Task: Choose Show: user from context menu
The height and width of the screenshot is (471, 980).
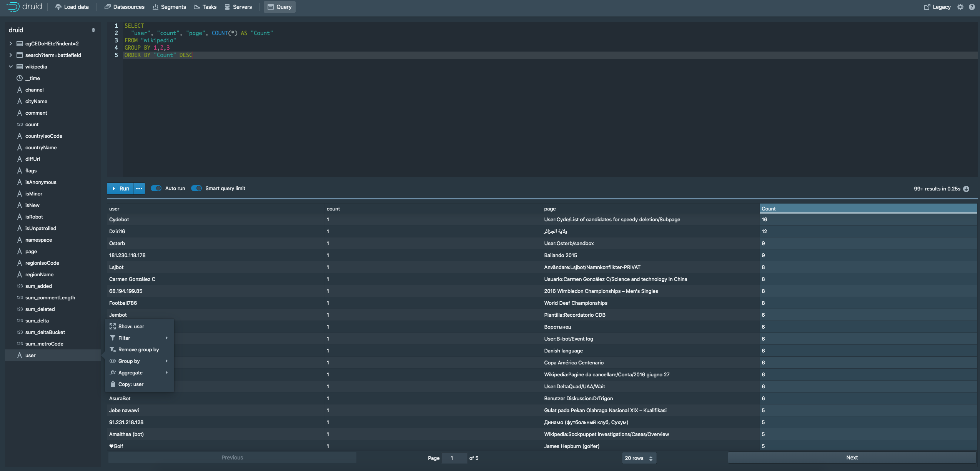Action: (x=140, y=326)
